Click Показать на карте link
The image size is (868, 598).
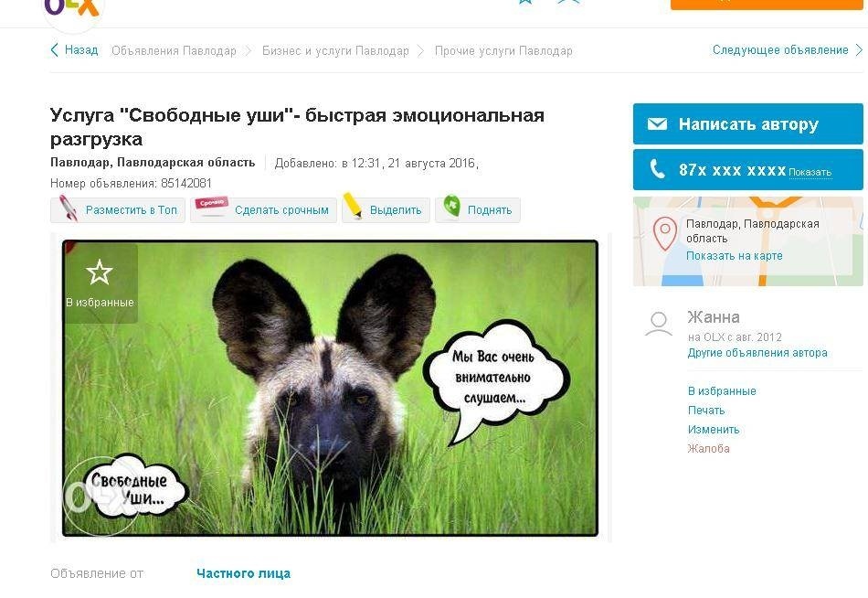[x=734, y=255]
